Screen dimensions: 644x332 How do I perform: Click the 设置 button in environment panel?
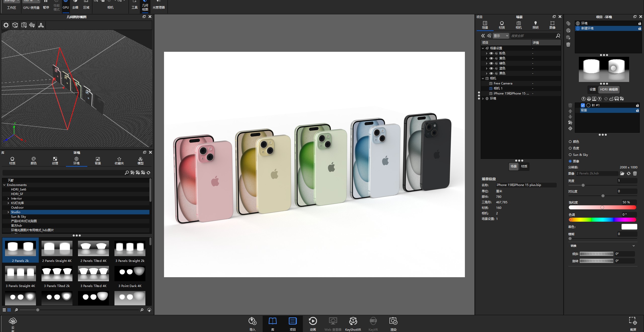tap(593, 89)
